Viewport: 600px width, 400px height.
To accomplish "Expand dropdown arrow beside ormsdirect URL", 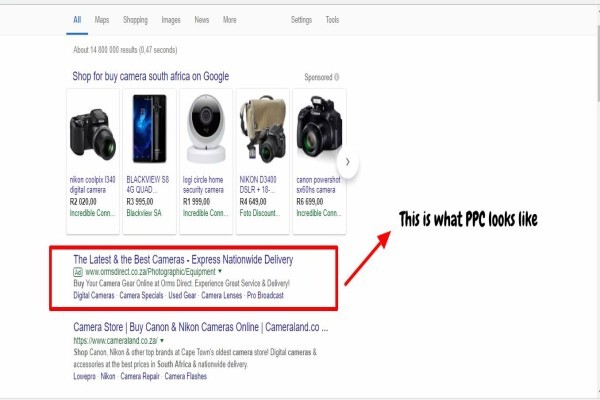I will [220, 271].
